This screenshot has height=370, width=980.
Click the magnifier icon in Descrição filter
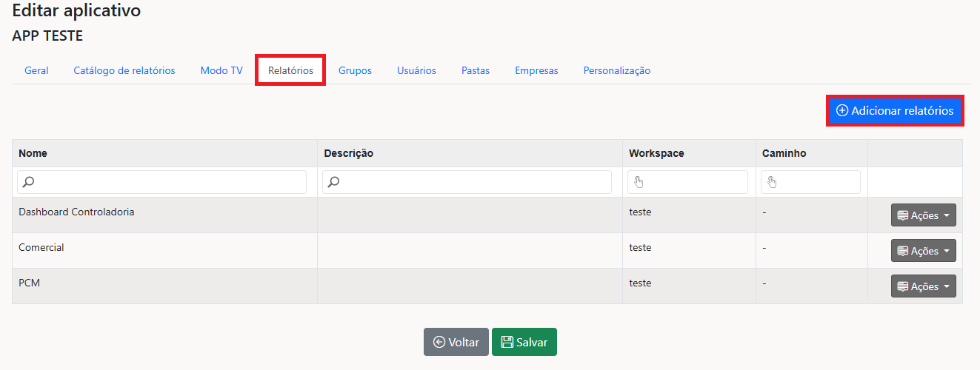pyautogui.click(x=333, y=182)
